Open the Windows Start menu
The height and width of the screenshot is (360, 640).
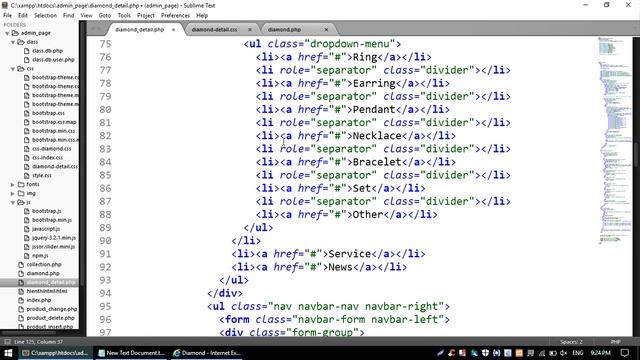click(8, 353)
